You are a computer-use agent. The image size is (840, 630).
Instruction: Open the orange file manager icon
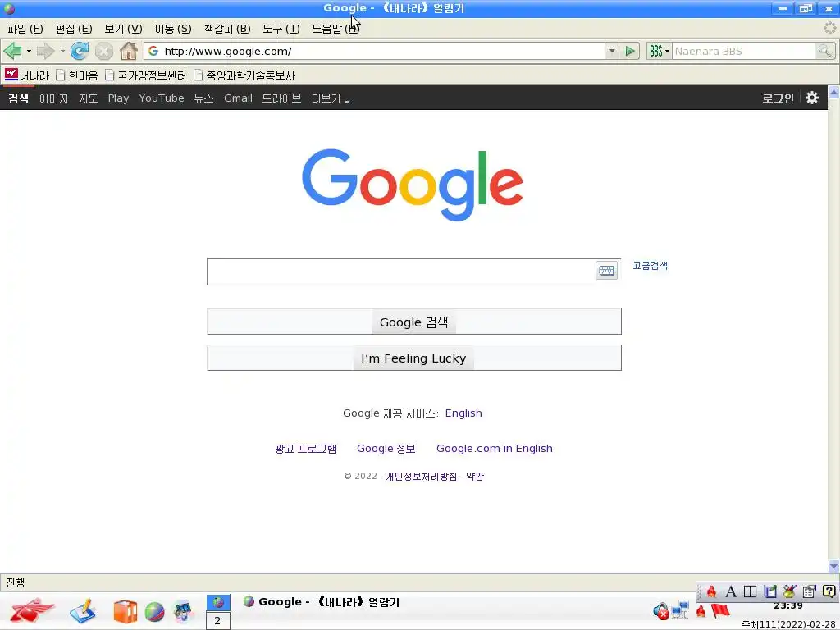(x=126, y=612)
